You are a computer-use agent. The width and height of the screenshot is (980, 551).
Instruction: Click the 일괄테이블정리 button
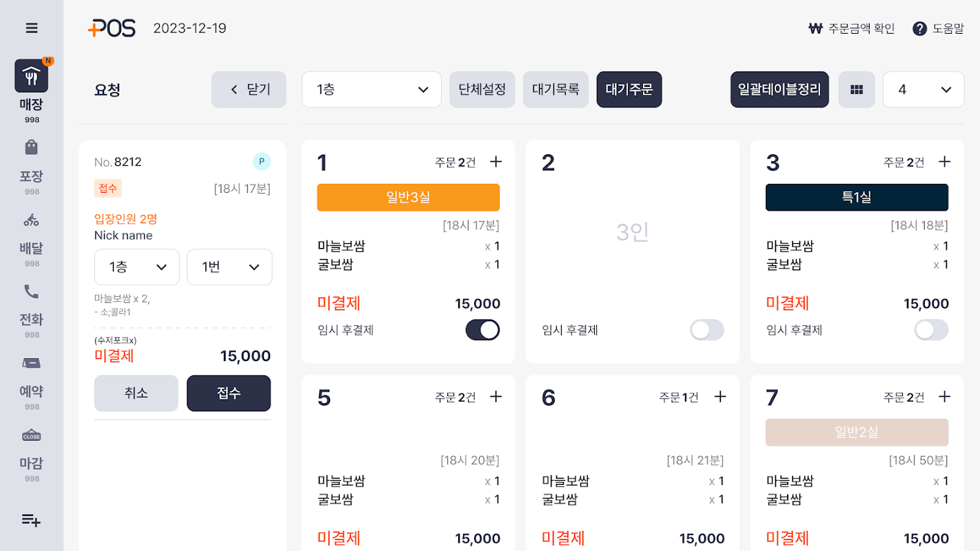click(x=779, y=90)
